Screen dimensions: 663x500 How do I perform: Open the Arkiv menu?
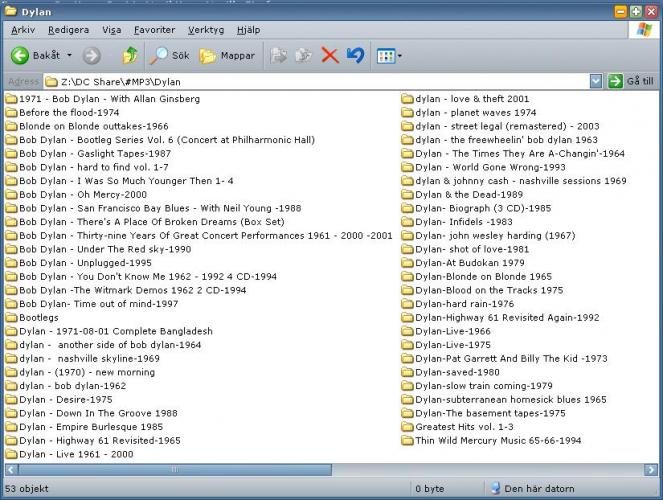22,30
